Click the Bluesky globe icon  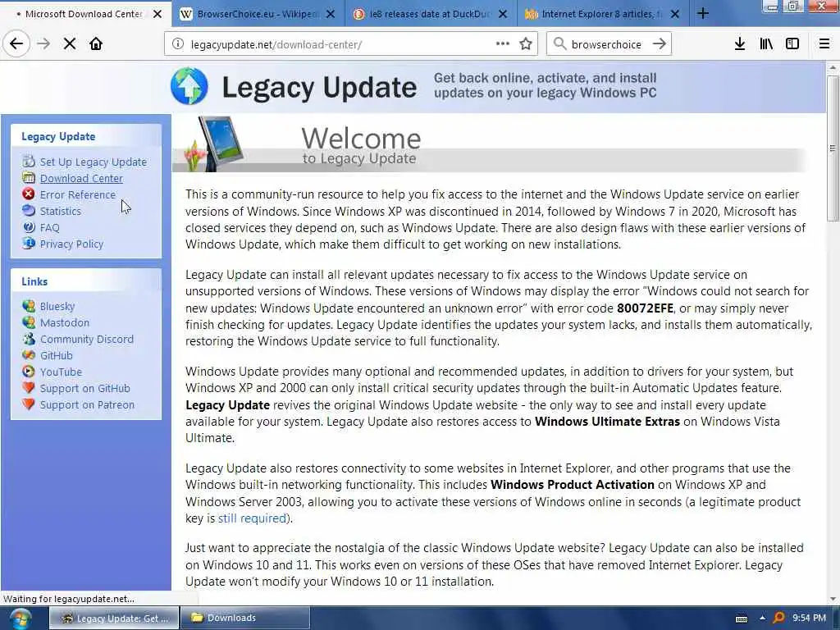click(29, 306)
